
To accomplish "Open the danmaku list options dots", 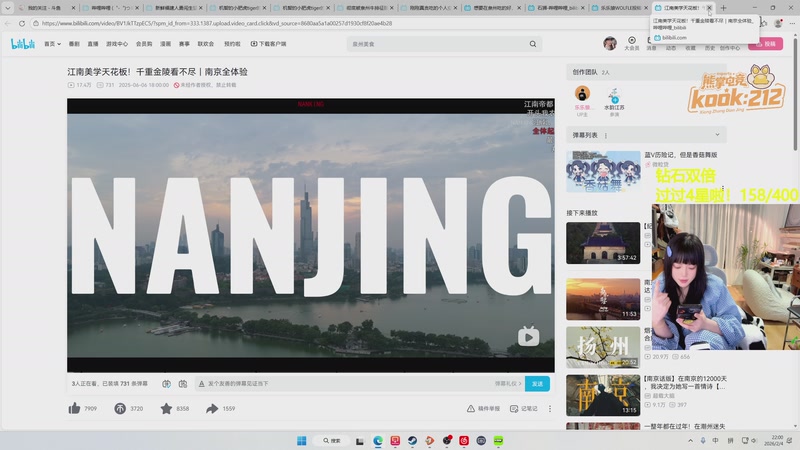I will click(606, 136).
